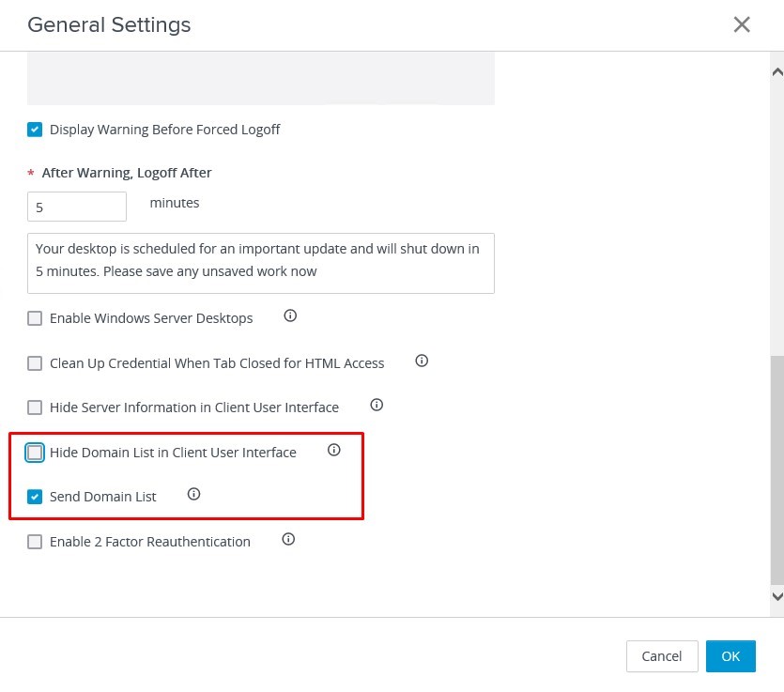Click info icon next to Hide Server Information

[377, 405]
